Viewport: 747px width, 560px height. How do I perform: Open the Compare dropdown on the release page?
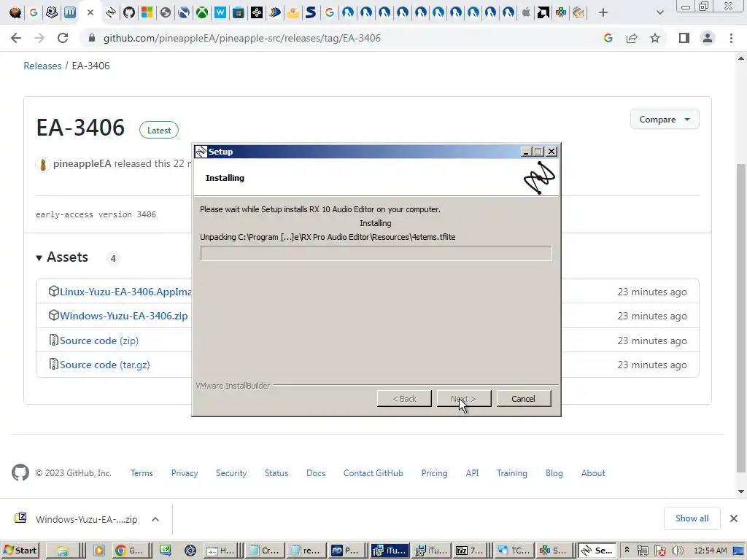coord(664,119)
